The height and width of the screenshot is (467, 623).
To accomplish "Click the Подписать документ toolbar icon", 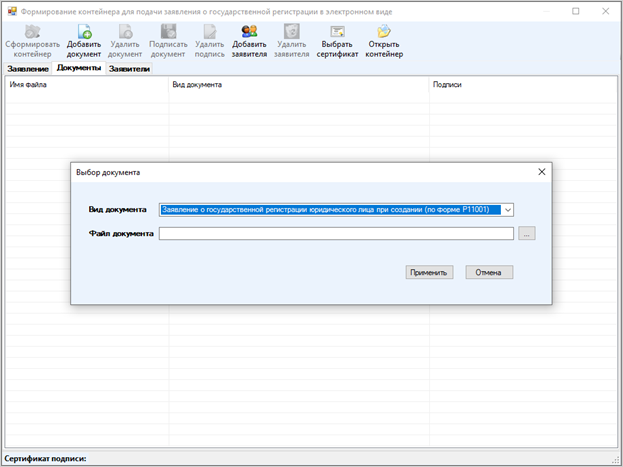I will 168,33.
